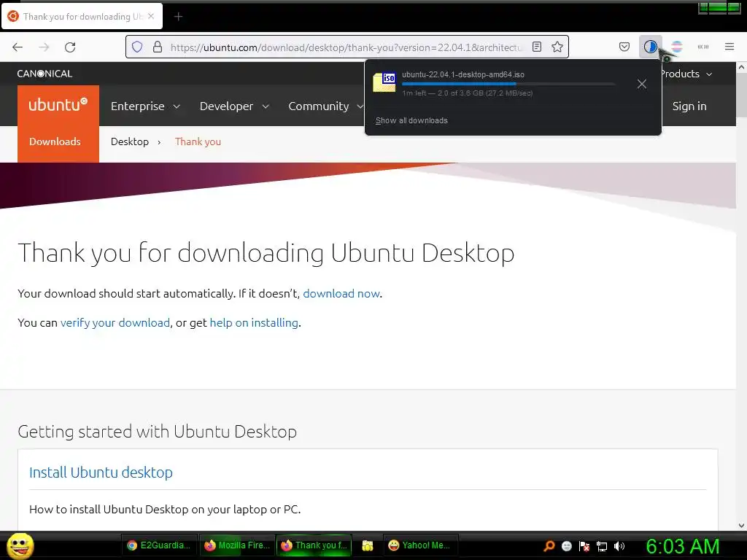The width and height of the screenshot is (747, 560).
Task: Open the 'verify your download' link
Action: [115, 322]
